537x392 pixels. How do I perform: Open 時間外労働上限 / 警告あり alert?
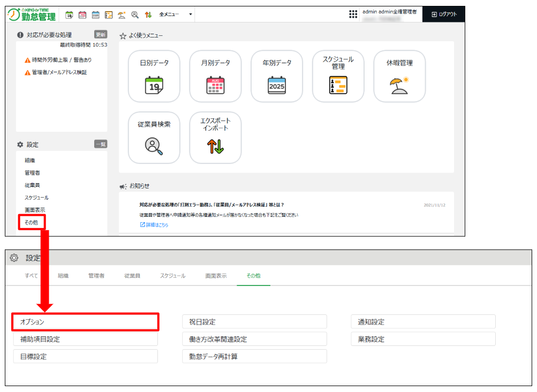pyautogui.click(x=62, y=60)
